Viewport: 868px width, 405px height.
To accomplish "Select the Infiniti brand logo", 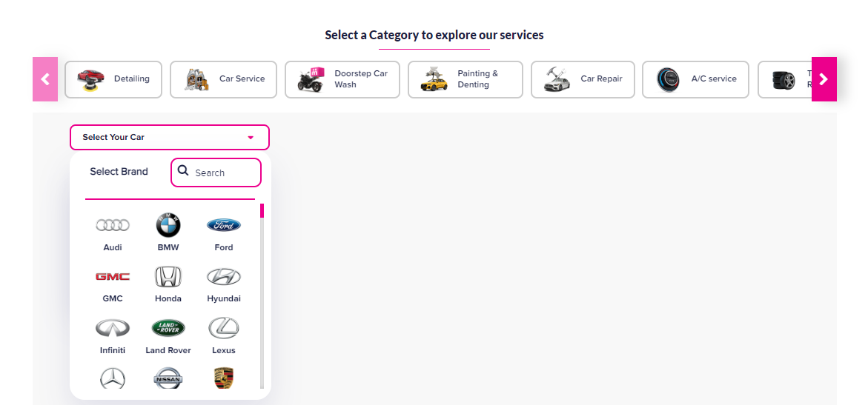I will (x=113, y=328).
